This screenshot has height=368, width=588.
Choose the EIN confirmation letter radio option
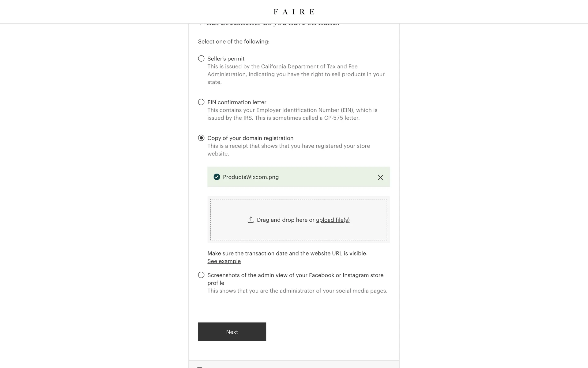(x=201, y=102)
